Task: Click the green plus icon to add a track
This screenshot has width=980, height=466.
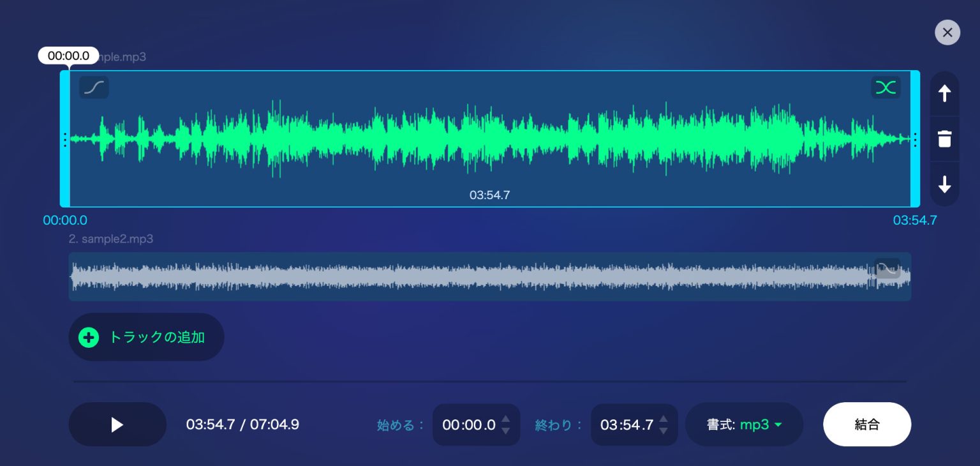Action: 89,337
